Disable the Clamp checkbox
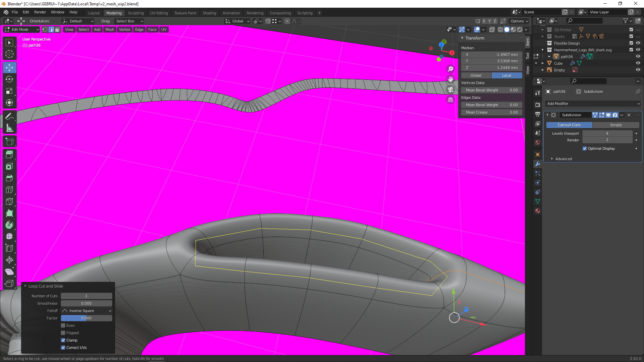The image size is (644, 362). [x=63, y=340]
